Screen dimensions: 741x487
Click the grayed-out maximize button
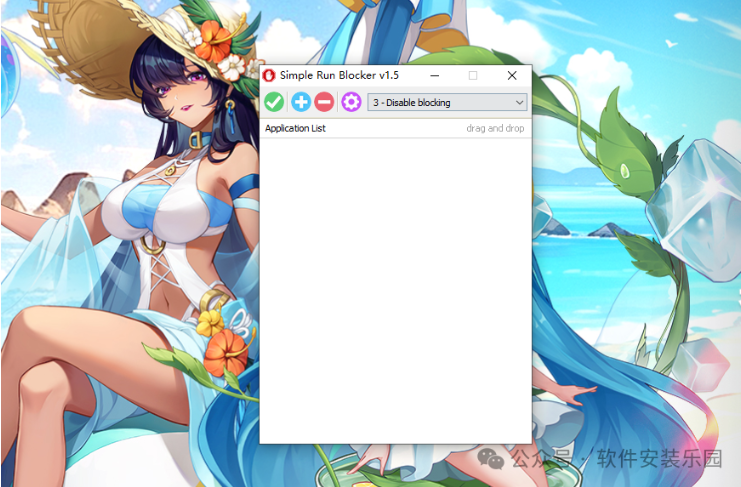[473, 75]
